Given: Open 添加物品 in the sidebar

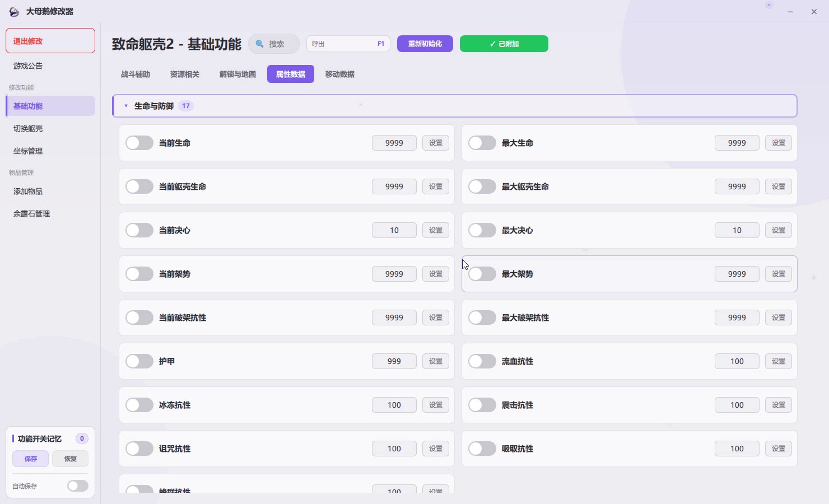Looking at the screenshot, I should (50, 192).
